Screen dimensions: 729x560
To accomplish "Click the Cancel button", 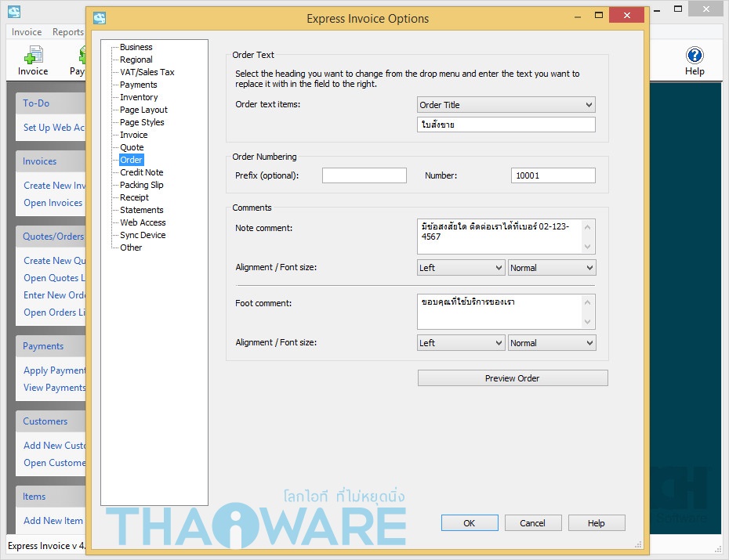I will click(533, 523).
